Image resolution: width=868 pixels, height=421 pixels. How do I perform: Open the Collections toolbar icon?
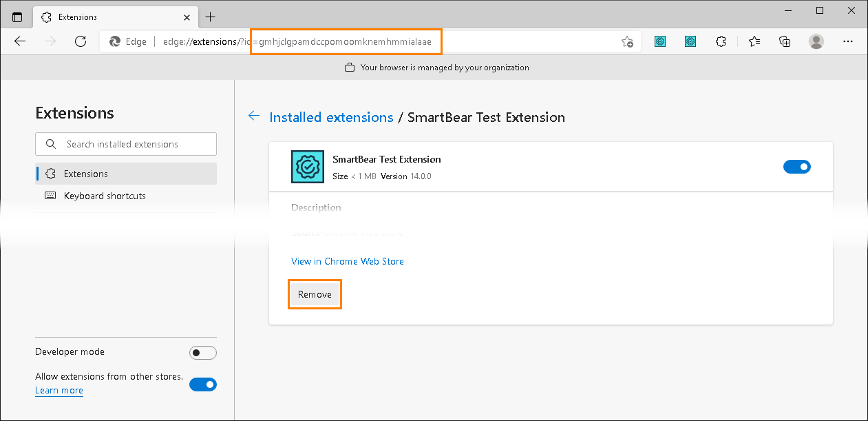click(x=785, y=41)
